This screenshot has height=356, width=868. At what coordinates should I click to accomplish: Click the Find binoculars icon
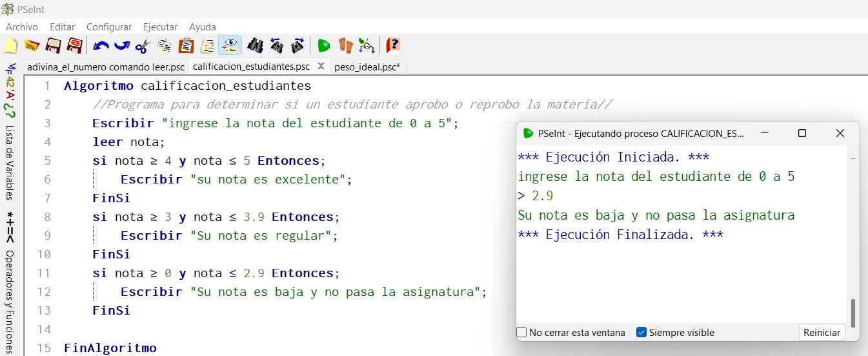[255, 46]
